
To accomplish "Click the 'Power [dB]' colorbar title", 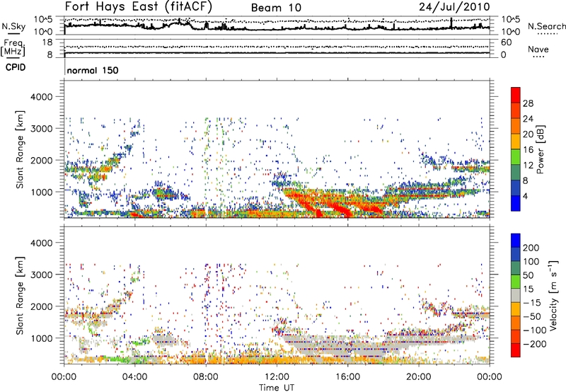I will 541,149.
